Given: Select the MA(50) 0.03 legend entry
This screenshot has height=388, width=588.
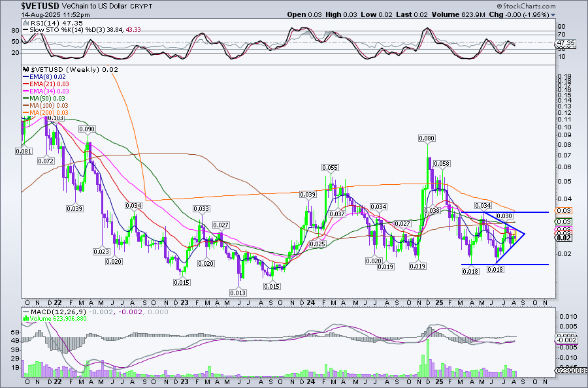Looking at the screenshot, I should point(44,99).
